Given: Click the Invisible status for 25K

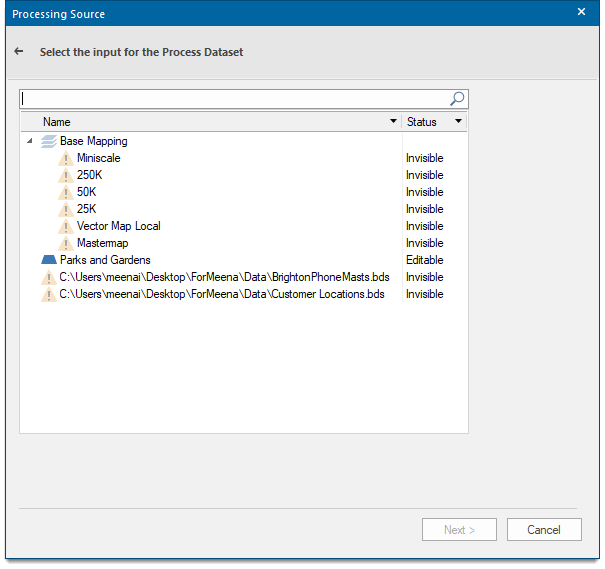Looking at the screenshot, I should 424,209.
